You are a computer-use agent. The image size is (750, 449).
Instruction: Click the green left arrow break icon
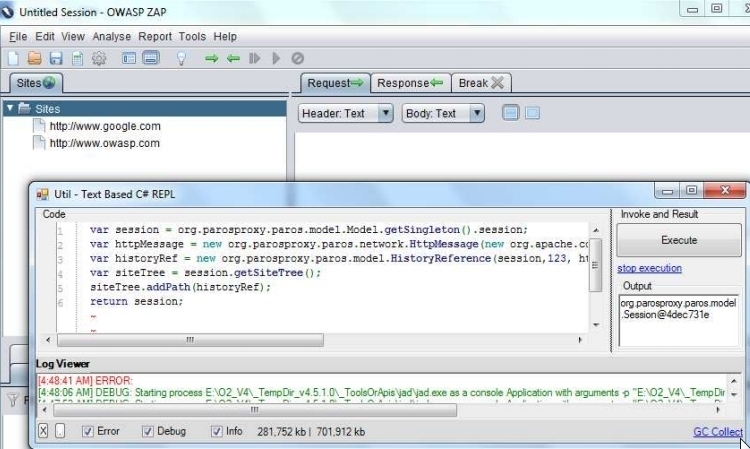click(233, 59)
